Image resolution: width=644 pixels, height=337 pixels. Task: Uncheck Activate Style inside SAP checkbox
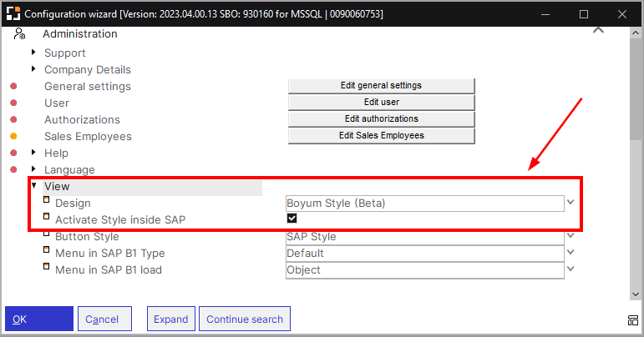coord(292,218)
